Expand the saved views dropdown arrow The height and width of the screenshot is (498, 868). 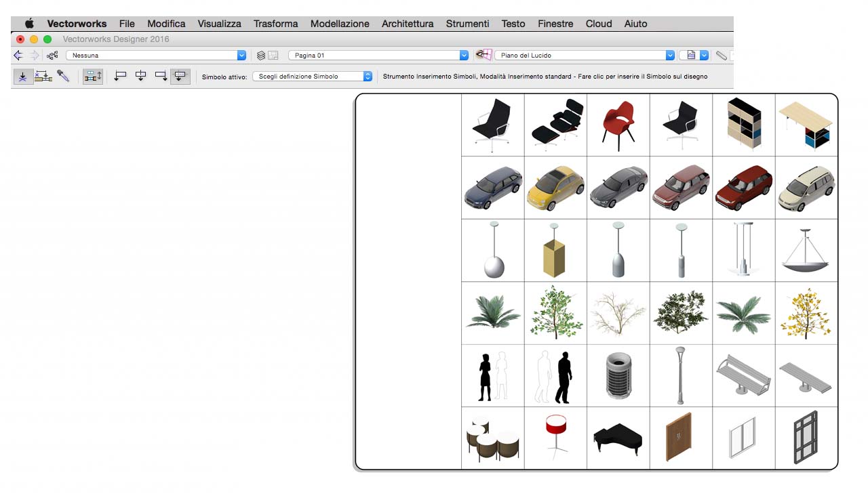pyautogui.click(x=705, y=56)
